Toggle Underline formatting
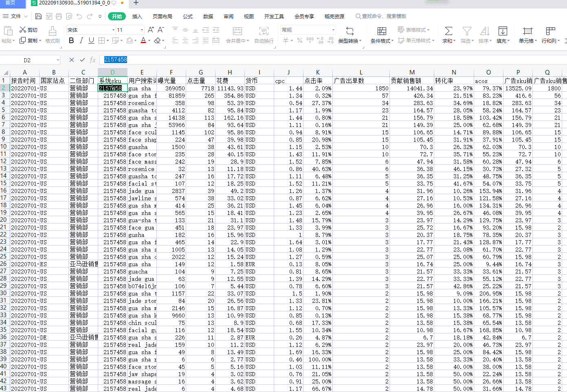567x392 pixels. [x=91, y=40]
